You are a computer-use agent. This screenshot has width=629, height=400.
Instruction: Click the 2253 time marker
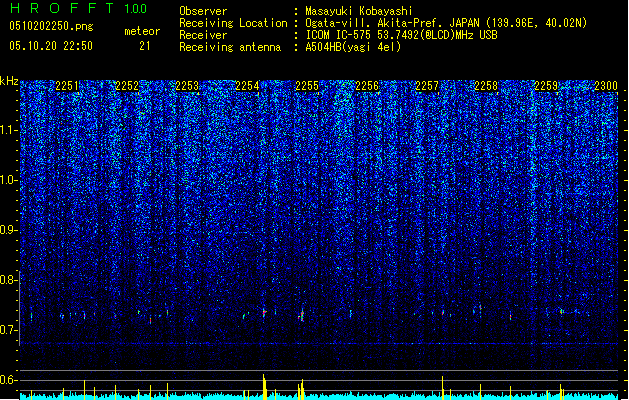pos(187,86)
